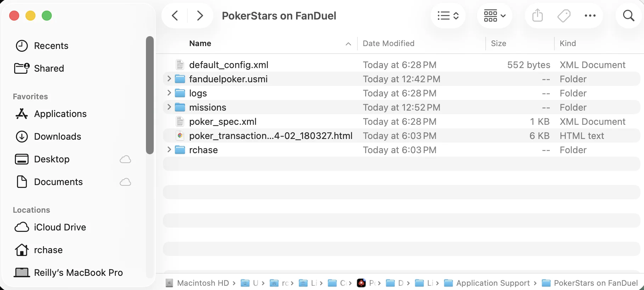
Task: Go back with the left chevron button
Action: pyautogui.click(x=175, y=16)
